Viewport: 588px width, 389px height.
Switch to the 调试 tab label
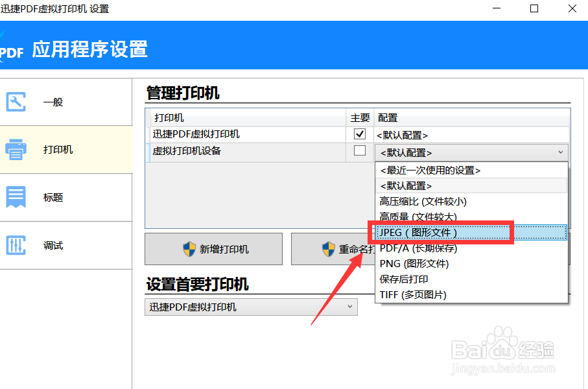[53, 246]
